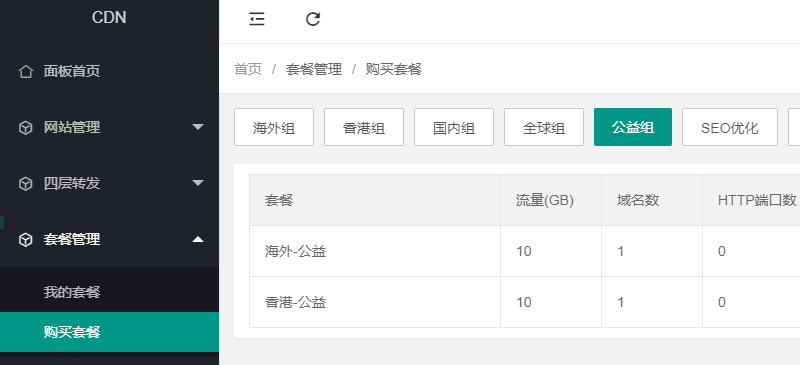This screenshot has width=800, height=365.
Task: Click the home icon beside 面板首页
Action: 26,71
